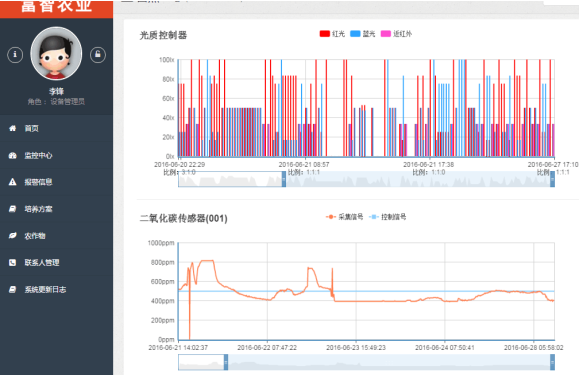
Task: Click the red 红光 legend color swatch
Action: [x=325, y=34]
